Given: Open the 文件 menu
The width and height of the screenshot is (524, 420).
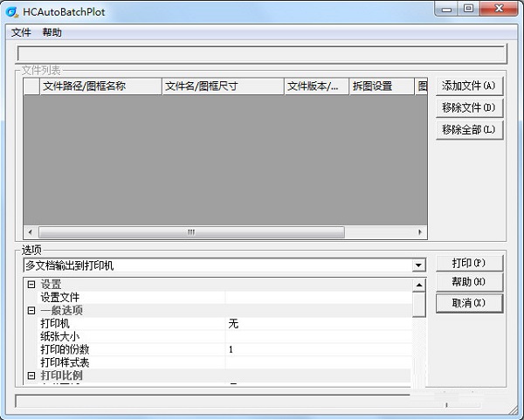Looking at the screenshot, I should [21, 32].
